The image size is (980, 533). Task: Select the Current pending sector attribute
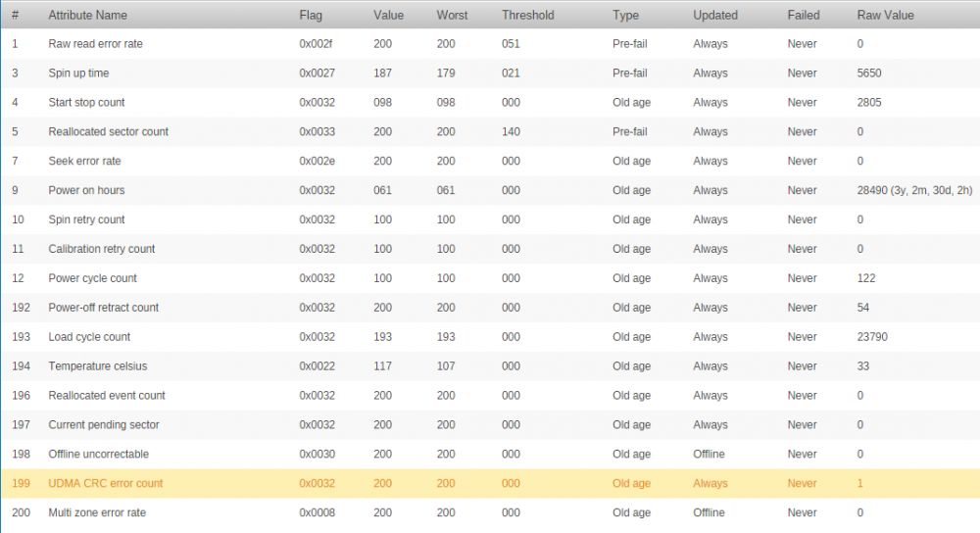[x=104, y=425]
